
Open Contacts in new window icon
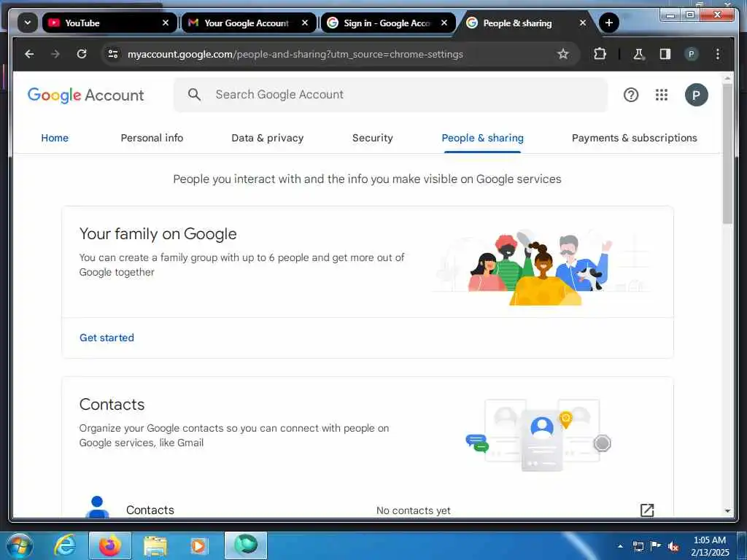tap(646, 510)
